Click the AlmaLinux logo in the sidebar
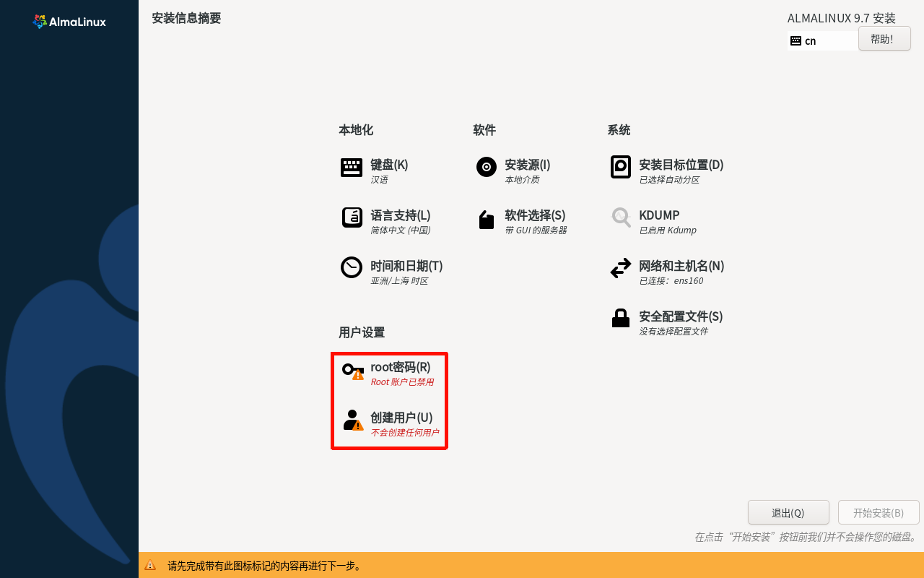The image size is (924, 578). (69, 22)
